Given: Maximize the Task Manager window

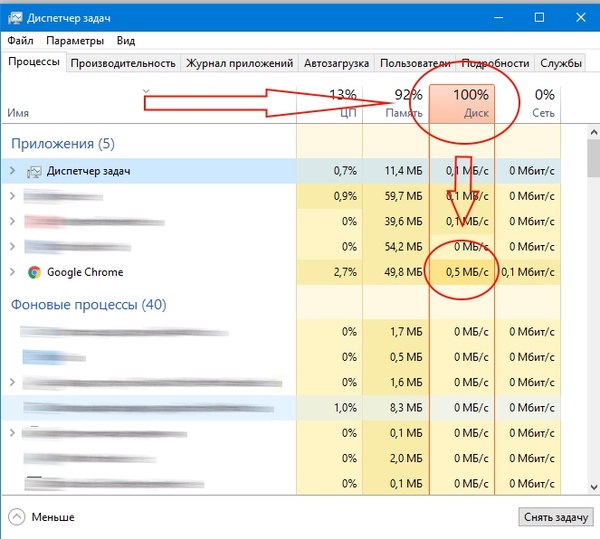Looking at the screenshot, I should tap(539, 17).
